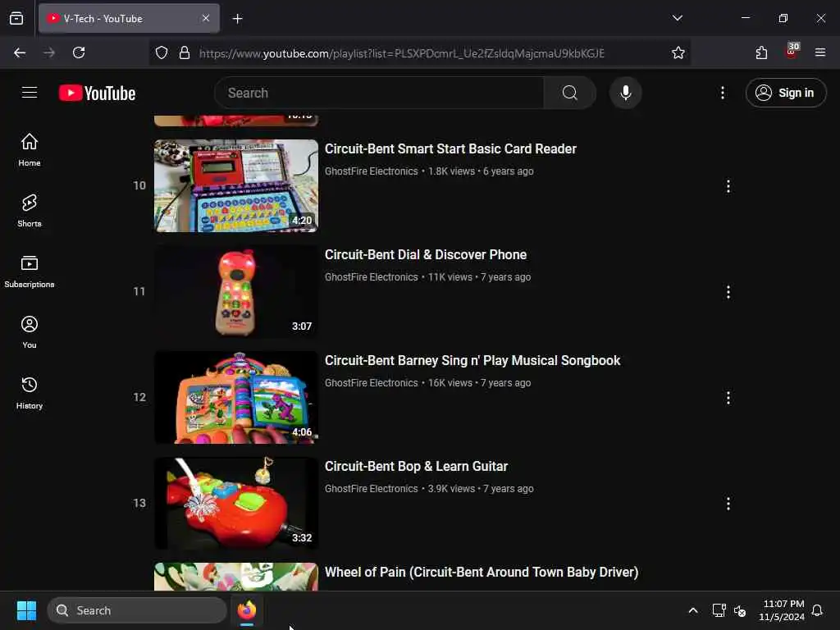
Task: Click the address bar URL
Action: pyautogui.click(x=401, y=53)
